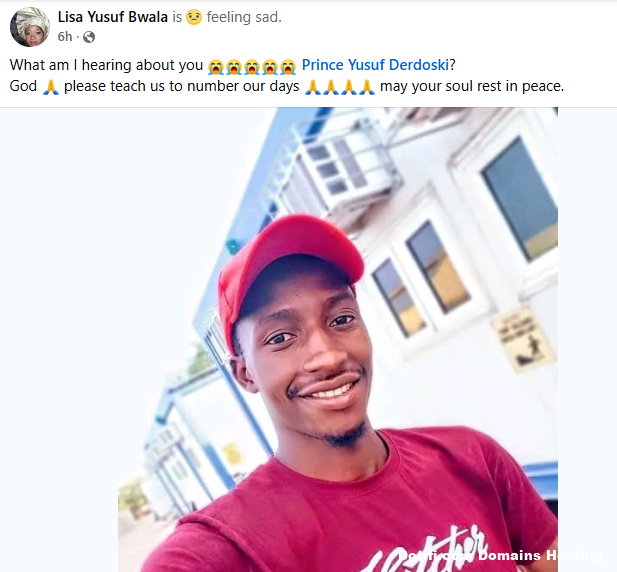The width and height of the screenshot is (617, 572).
Task: Open the 6h post timestamp
Action: 65,37
